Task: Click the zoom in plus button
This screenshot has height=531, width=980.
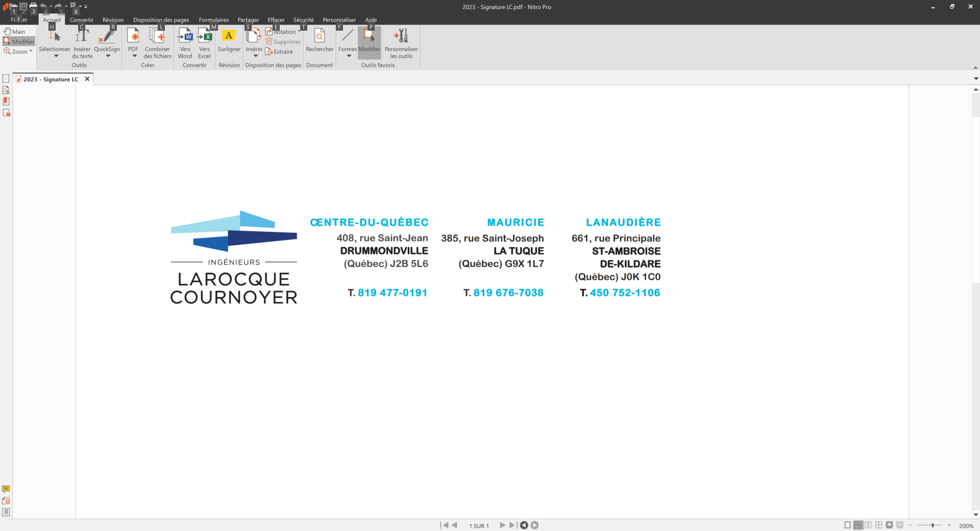Action: (949, 525)
